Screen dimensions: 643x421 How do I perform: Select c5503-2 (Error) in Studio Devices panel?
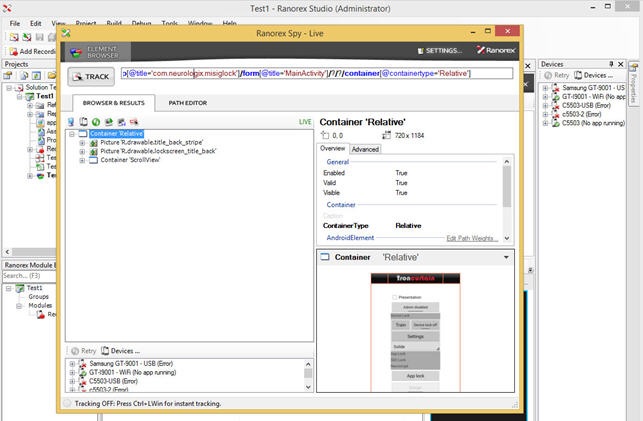tap(581, 114)
